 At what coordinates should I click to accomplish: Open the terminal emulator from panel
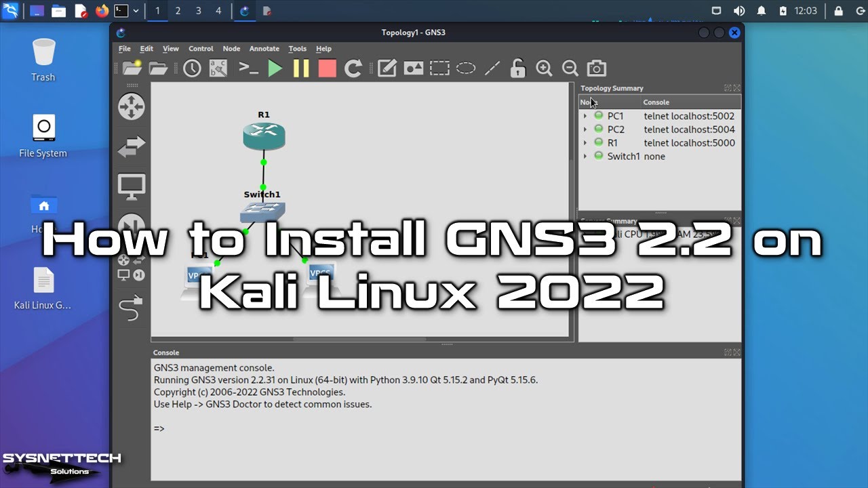(121, 11)
